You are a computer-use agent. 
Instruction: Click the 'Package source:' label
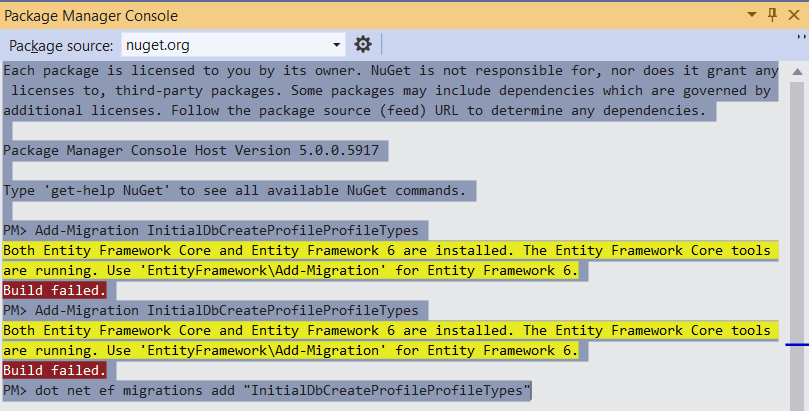[x=62, y=45]
